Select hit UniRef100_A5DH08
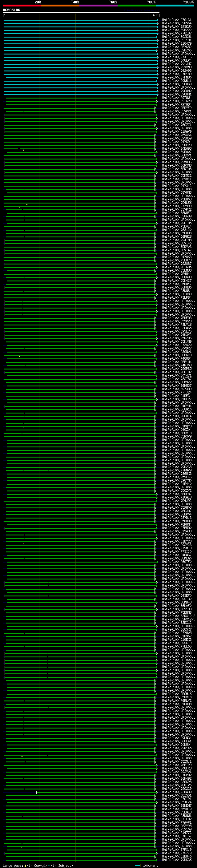 pos(176,200)
